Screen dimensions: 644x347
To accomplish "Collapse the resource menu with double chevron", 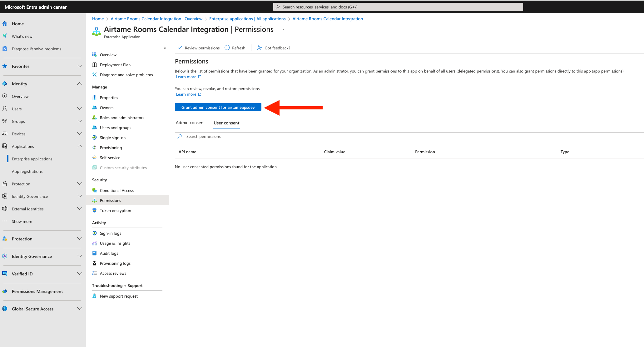I will 165,48.
